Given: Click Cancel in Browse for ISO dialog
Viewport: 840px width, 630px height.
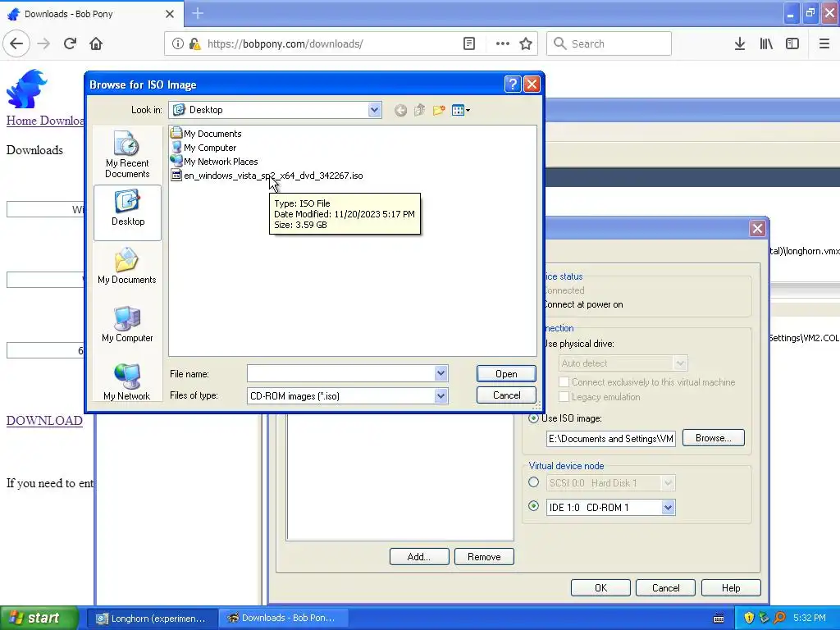Looking at the screenshot, I should tap(506, 395).
